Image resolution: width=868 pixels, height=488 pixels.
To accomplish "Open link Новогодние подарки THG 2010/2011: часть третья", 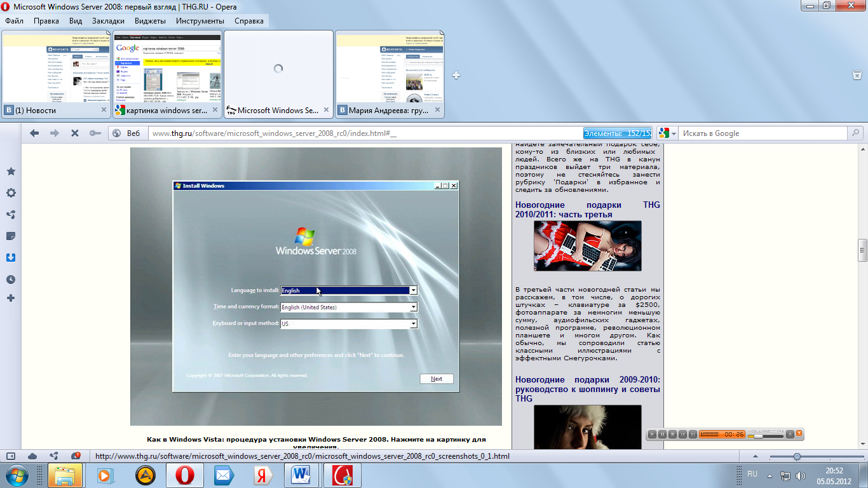I will 588,210.
